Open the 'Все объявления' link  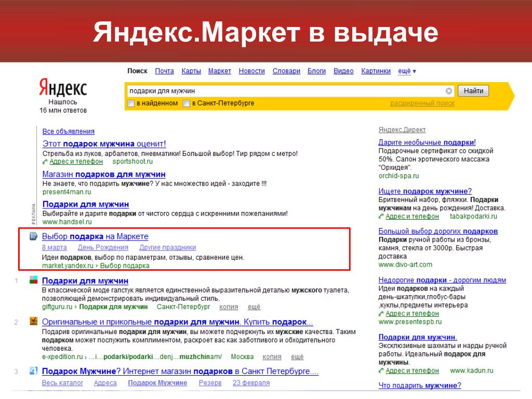point(69,131)
